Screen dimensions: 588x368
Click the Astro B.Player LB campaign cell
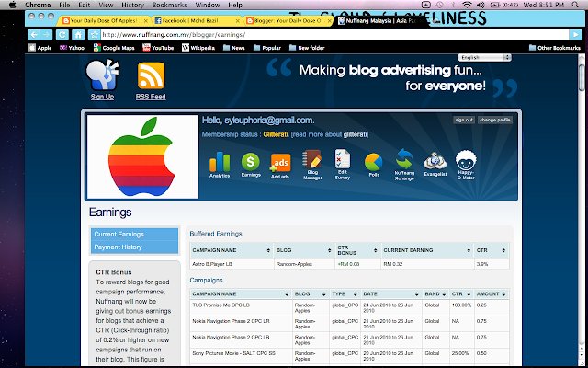pyautogui.click(x=232, y=264)
